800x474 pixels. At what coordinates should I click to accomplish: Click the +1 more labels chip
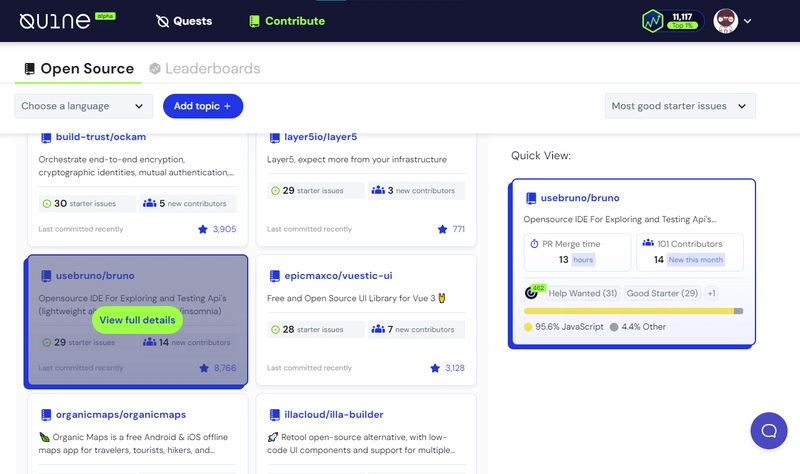(711, 293)
